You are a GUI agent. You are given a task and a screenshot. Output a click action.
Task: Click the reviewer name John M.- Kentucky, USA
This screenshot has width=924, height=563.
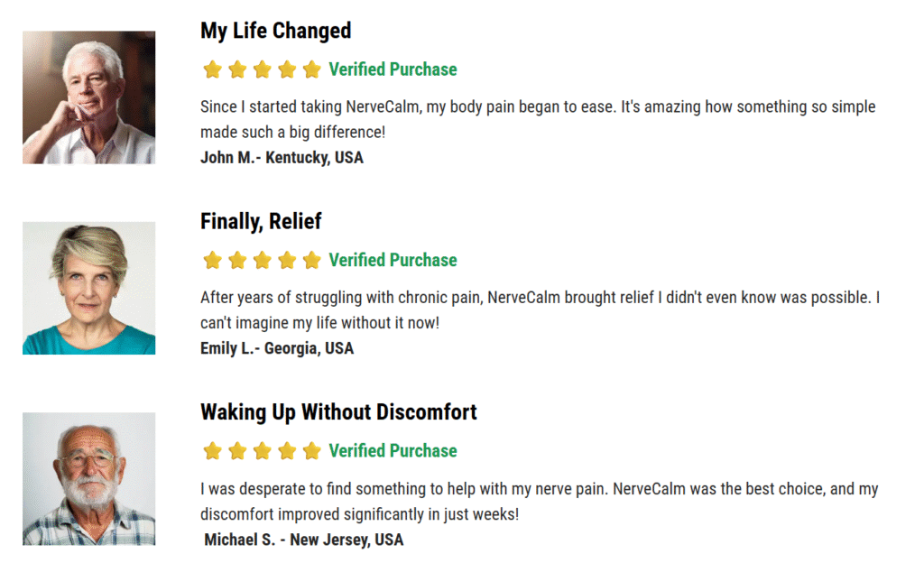point(282,158)
